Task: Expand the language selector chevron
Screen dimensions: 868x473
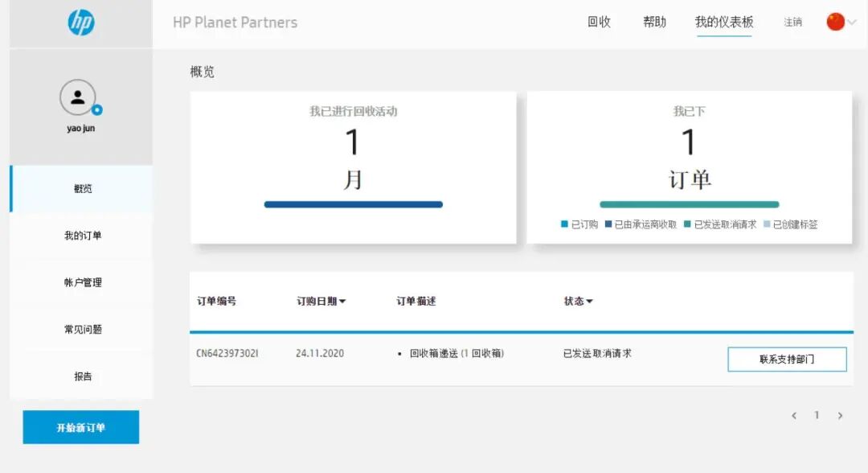Action: (854, 23)
